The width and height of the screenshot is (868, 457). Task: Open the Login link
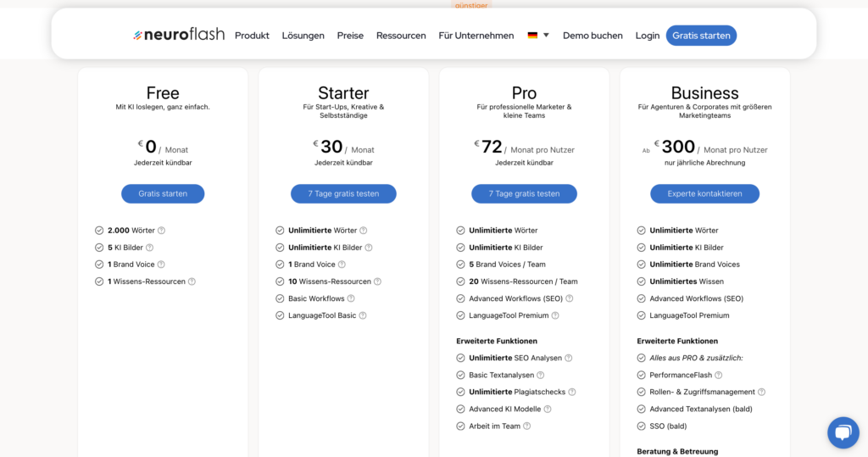(x=647, y=36)
